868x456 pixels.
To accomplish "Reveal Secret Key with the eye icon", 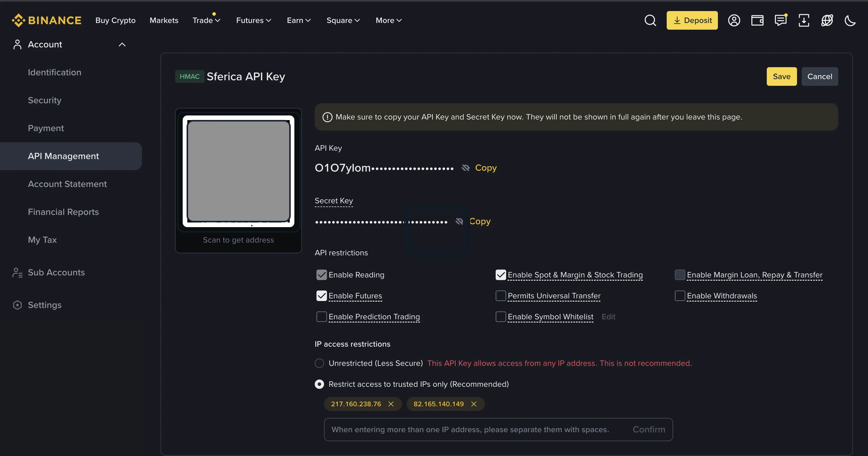I will [459, 221].
